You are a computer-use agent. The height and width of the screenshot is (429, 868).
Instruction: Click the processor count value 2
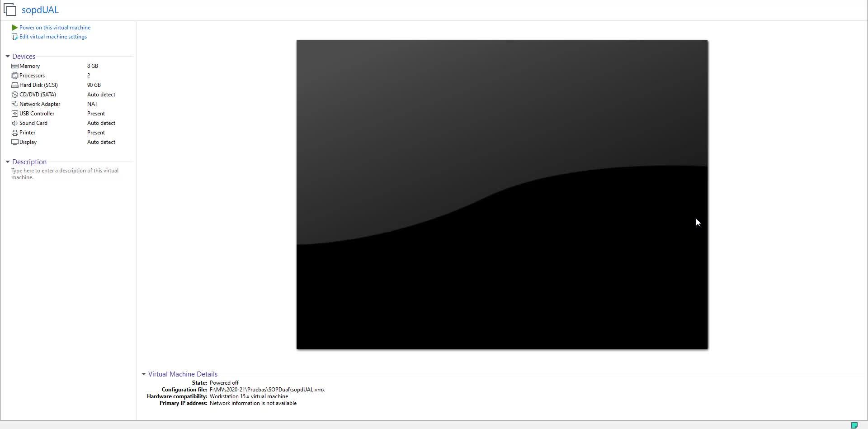point(89,76)
